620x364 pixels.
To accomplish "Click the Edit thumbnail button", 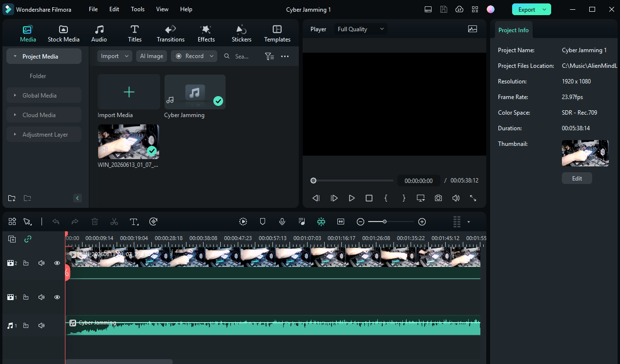I will 577,178.
